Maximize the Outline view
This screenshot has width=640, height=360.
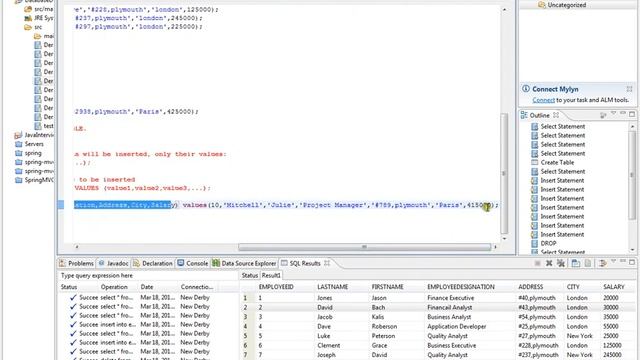point(632,114)
